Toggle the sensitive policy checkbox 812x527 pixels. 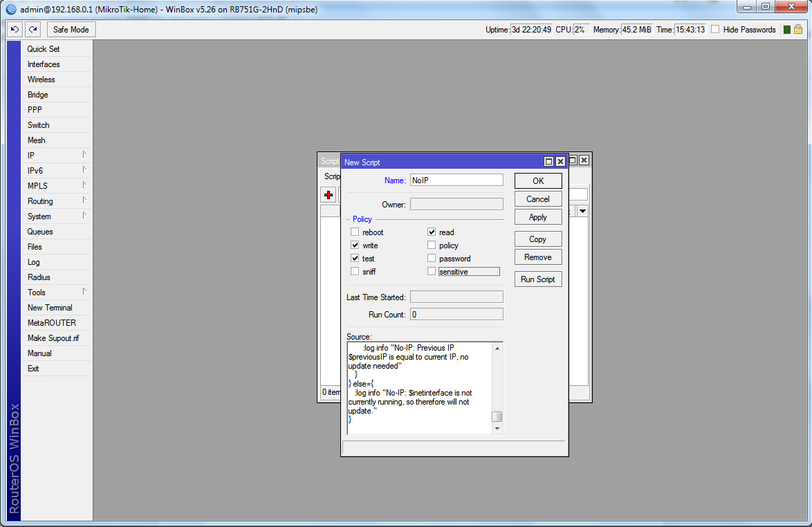tap(432, 272)
